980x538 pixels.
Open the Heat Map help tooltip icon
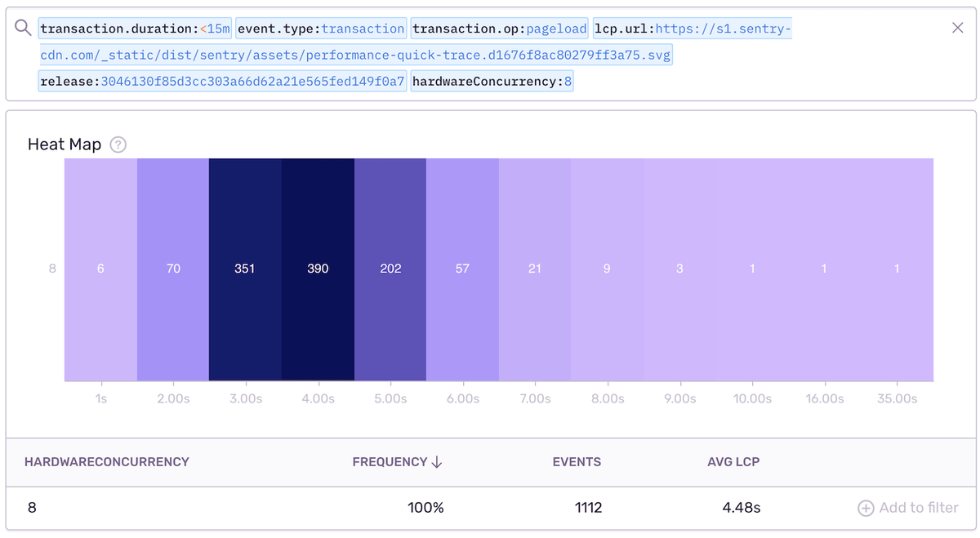118,145
